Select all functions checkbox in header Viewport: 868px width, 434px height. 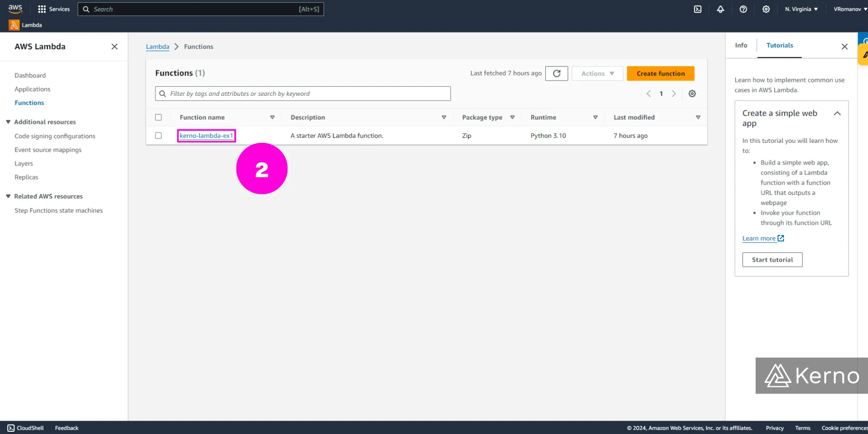[x=158, y=117]
